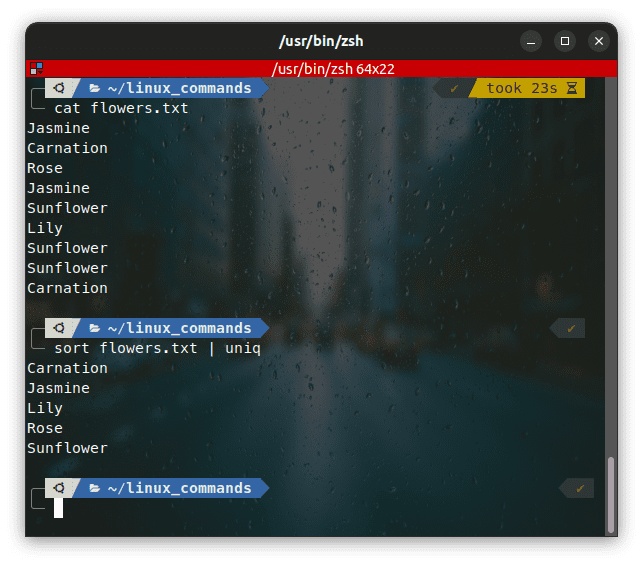Image resolution: width=643 pixels, height=565 pixels.
Task: Click the OS logo icon above the cat command
Action: point(59,88)
